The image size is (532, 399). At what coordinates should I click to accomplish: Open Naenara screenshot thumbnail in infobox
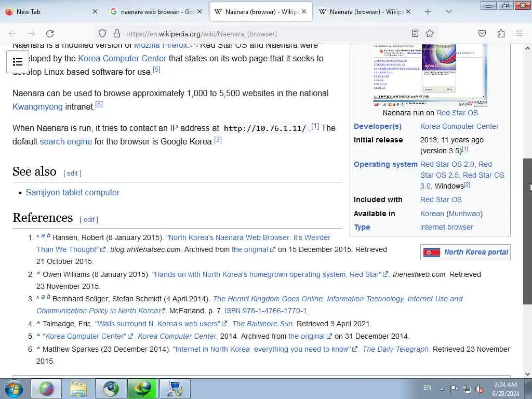click(x=430, y=75)
